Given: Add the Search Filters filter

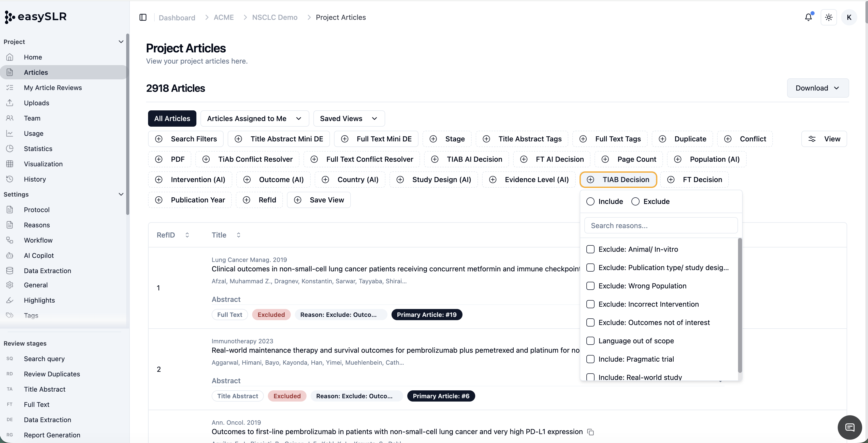Looking at the screenshot, I should click(x=186, y=139).
